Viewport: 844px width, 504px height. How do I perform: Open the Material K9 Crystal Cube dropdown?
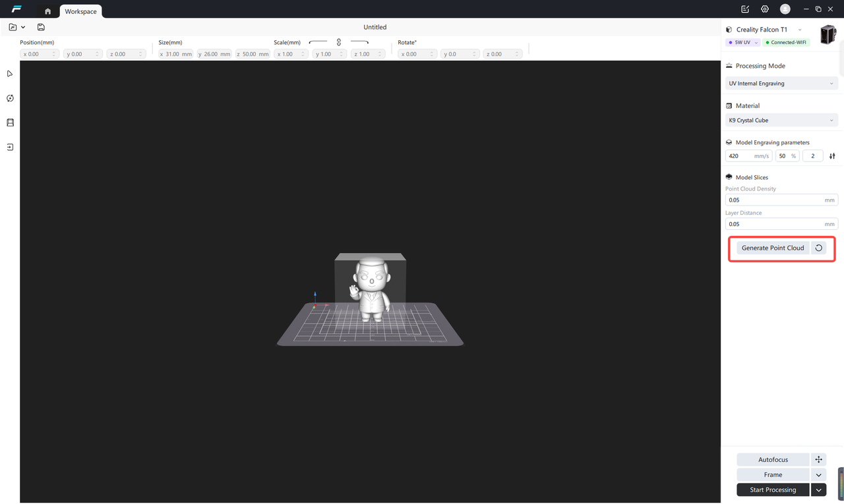tap(781, 121)
